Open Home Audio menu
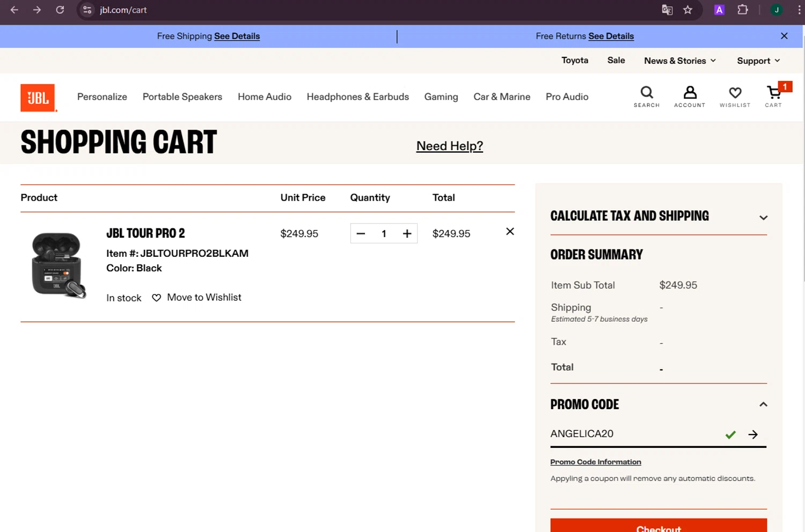The height and width of the screenshot is (532, 805). tap(265, 97)
